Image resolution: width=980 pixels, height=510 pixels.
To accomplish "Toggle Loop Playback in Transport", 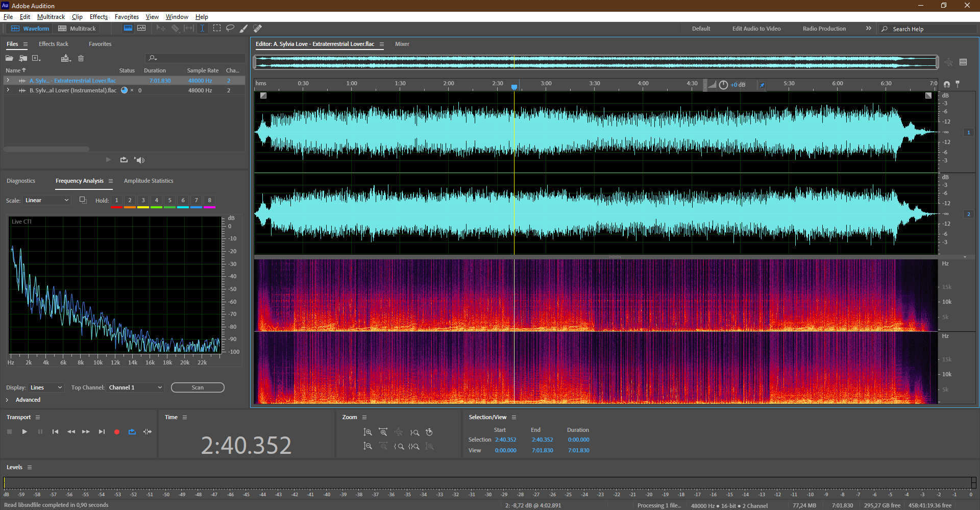I will (x=132, y=432).
